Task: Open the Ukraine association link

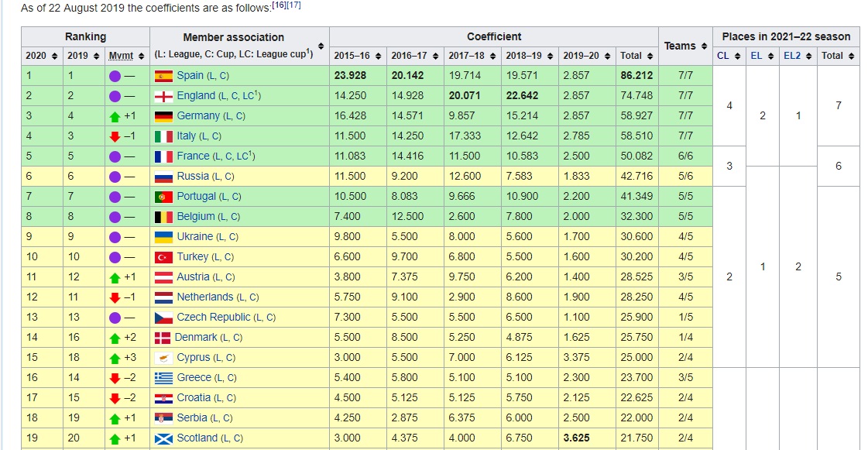Action: coord(194,237)
